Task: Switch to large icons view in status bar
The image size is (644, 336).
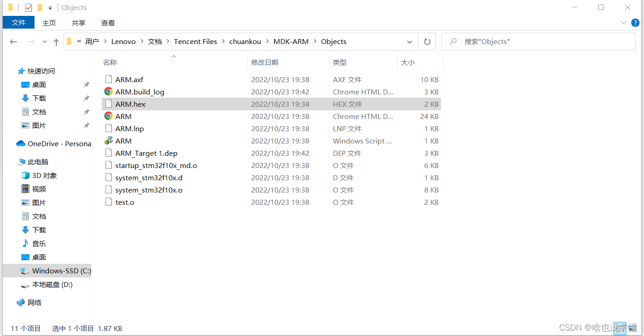Action: 632,328
